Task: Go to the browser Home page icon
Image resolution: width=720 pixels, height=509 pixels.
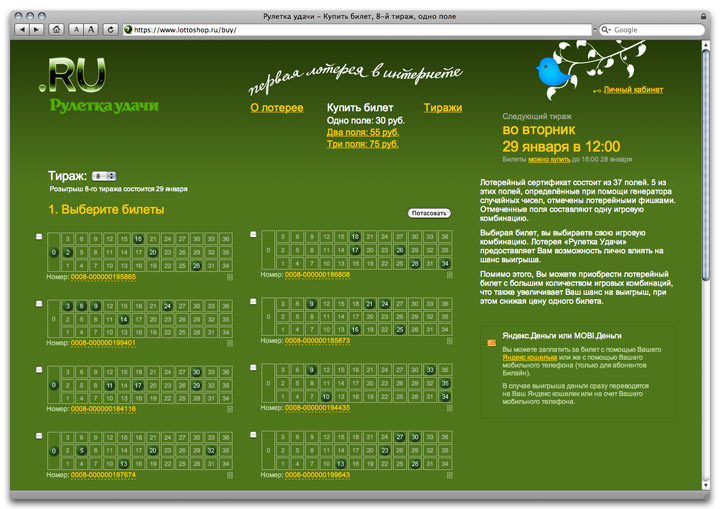Action: [57, 30]
